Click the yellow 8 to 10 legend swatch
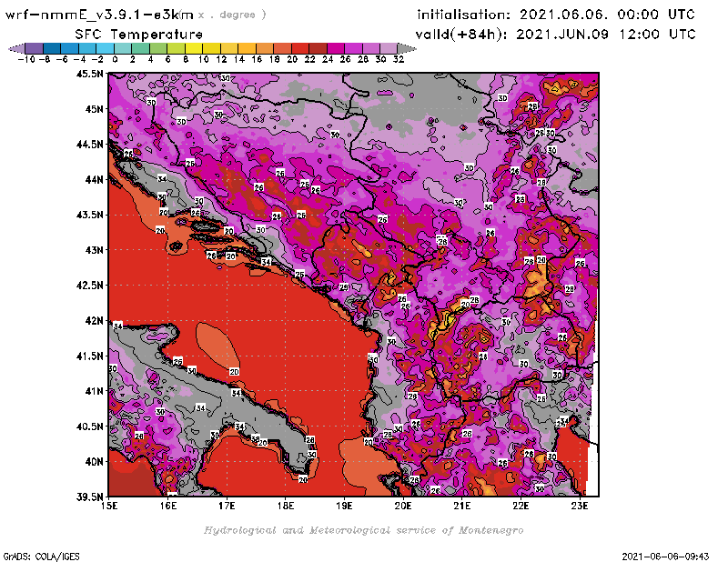Image resolution: width=728 pixels, height=562 pixels. coord(194,48)
